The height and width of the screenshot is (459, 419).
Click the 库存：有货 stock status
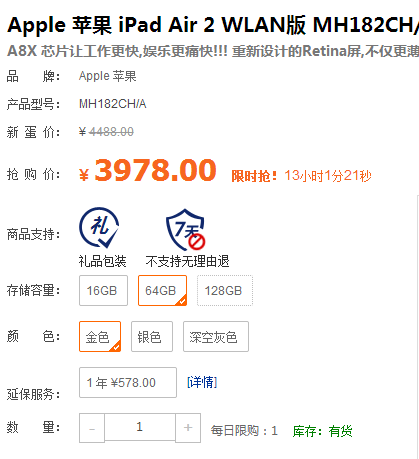(322, 431)
